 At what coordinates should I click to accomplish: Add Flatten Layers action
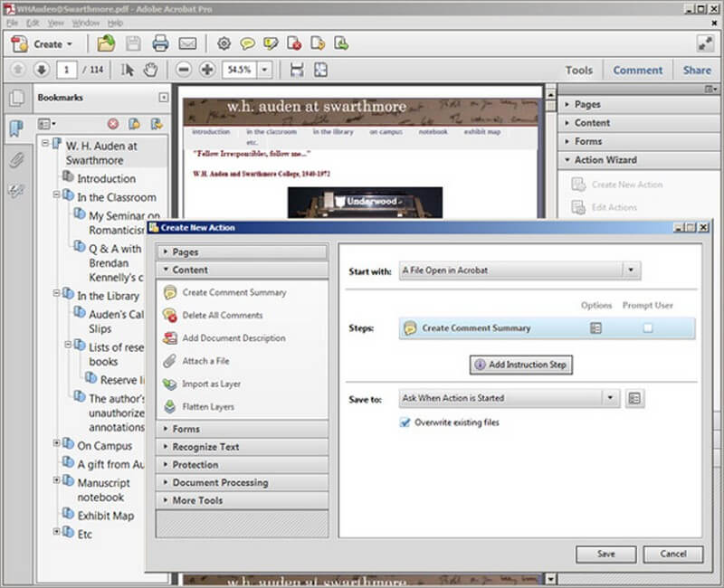tap(198, 406)
